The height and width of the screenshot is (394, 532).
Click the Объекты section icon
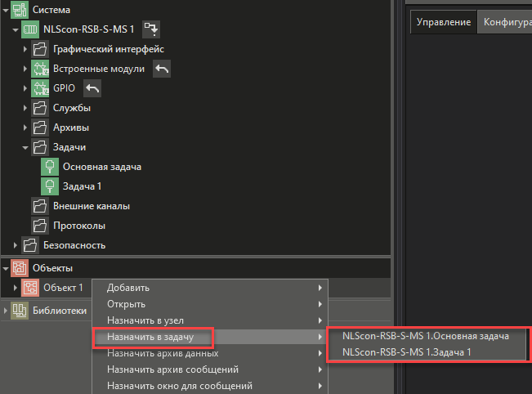20,268
